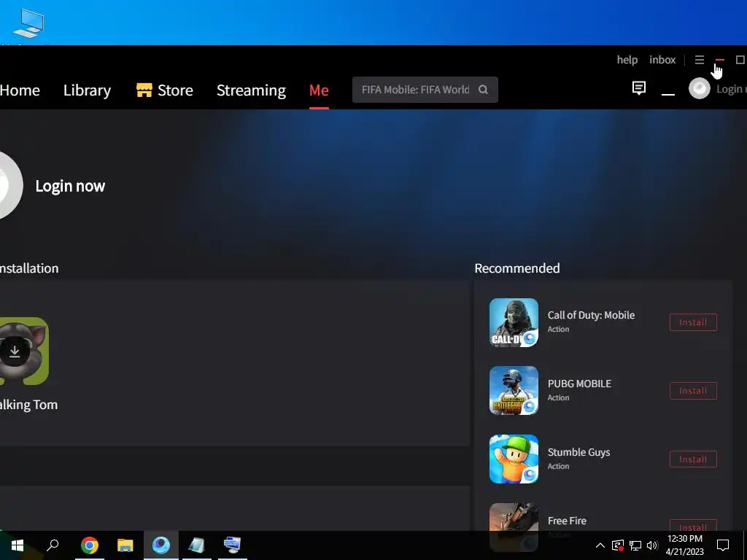Screen dimensions: 747x560
Task: Click the profile avatar next to Login
Action: (x=700, y=88)
